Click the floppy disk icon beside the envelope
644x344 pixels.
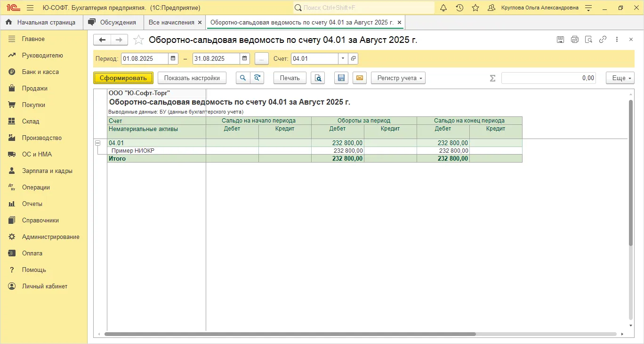pyautogui.click(x=341, y=78)
